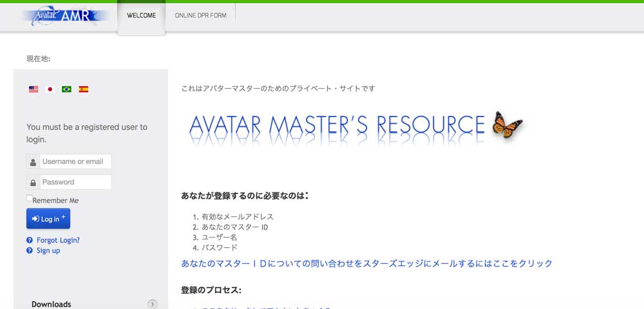Focus the Password input field

tap(75, 182)
